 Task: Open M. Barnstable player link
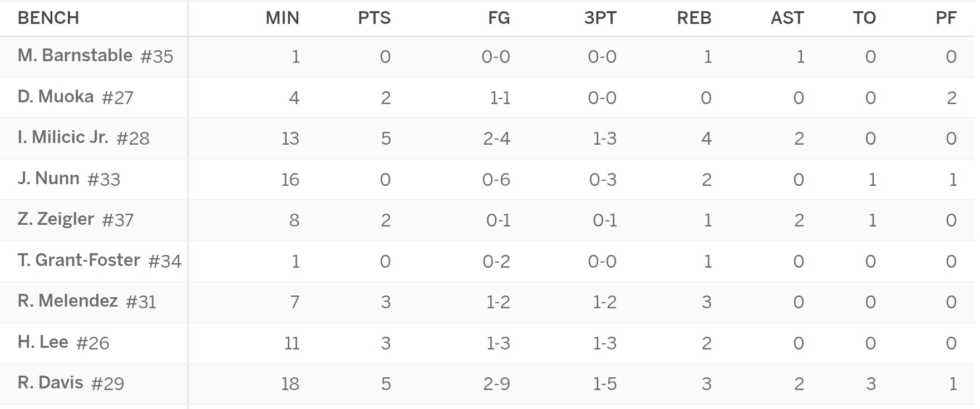pyautogui.click(x=75, y=56)
